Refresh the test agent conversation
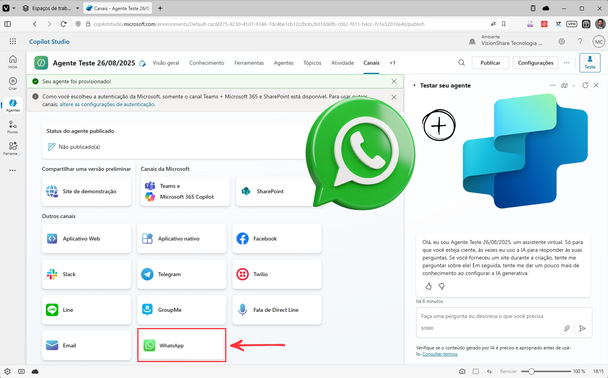608x378 pixels. pyautogui.click(x=585, y=85)
